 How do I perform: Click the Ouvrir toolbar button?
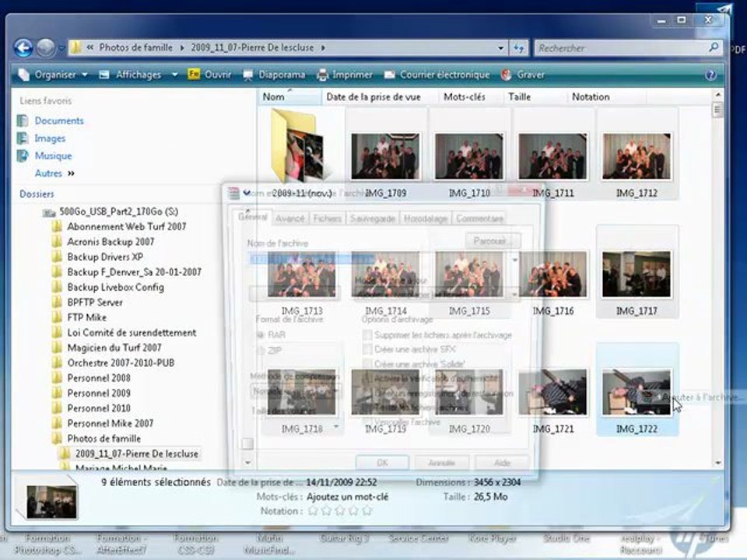point(209,75)
